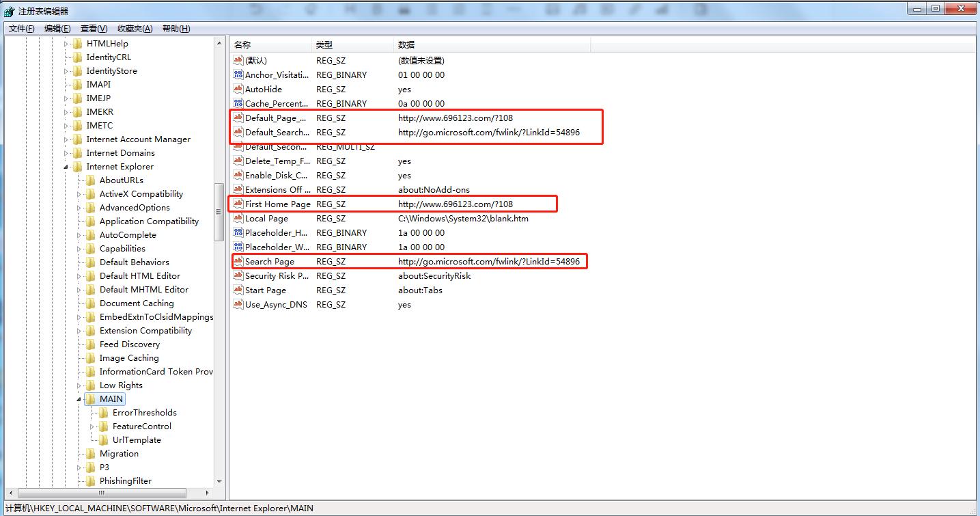Select the IMAPI folder icon
Image resolution: width=980 pixels, height=516 pixels.
[x=77, y=84]
